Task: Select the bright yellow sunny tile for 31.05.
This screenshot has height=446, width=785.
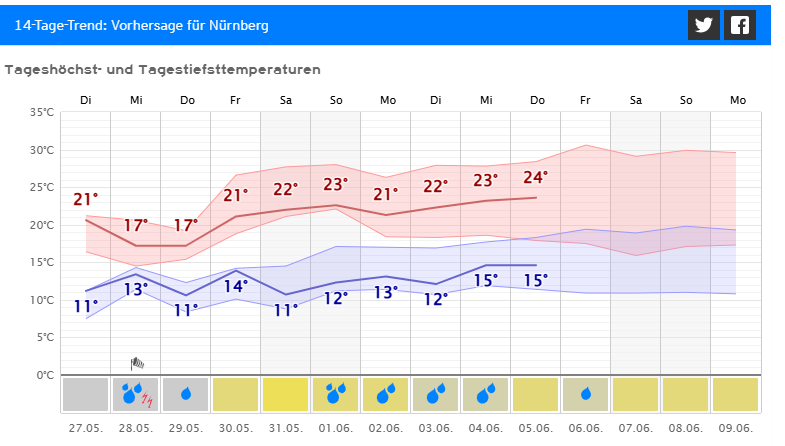Action: coord(286,394)
